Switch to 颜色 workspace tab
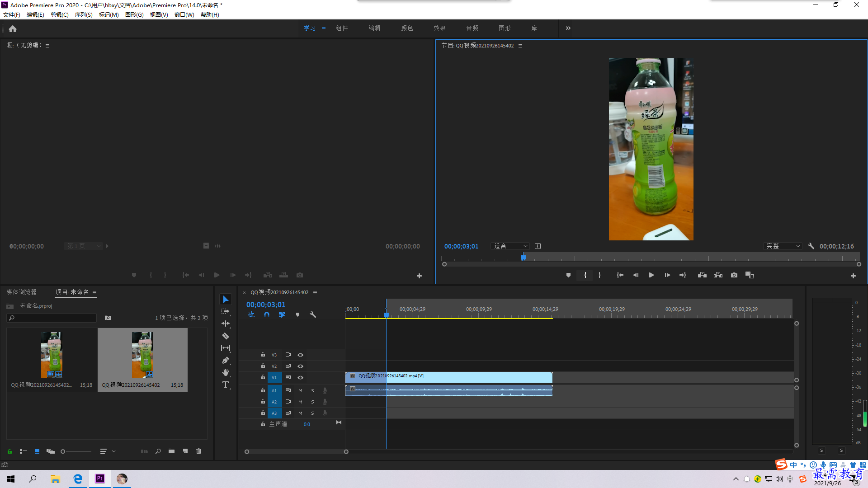868x488 pixels. tap(407, 28)
